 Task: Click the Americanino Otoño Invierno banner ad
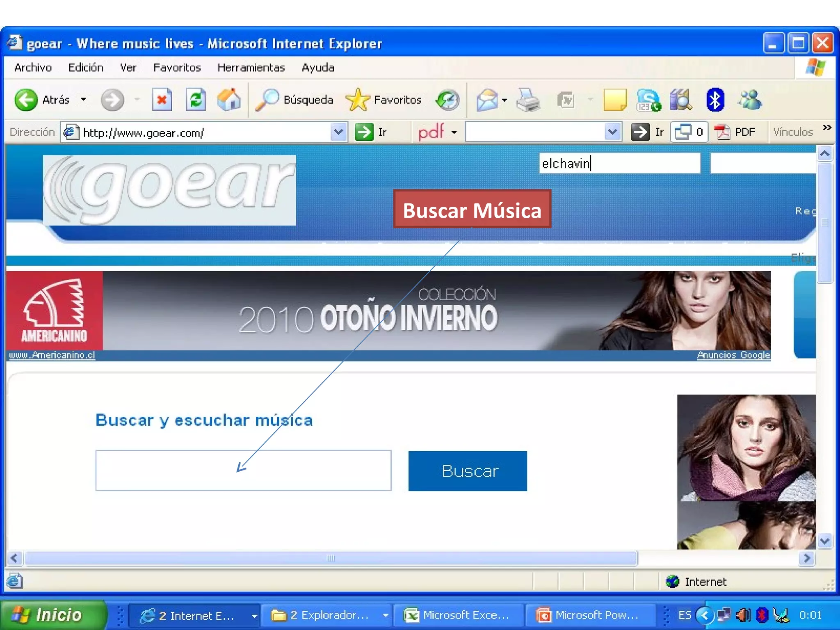[x=388, y=311]
